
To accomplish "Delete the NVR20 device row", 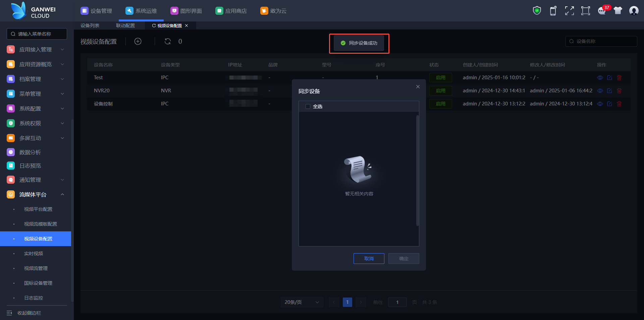I will pyautogui.click(x=619, y=91).
